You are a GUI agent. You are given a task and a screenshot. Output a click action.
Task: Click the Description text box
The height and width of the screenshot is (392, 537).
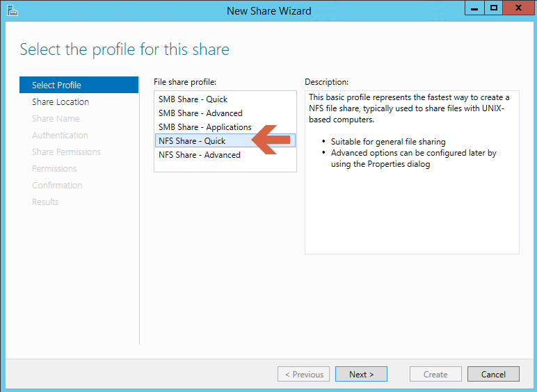pyautogui.click(x=412, y=172)
